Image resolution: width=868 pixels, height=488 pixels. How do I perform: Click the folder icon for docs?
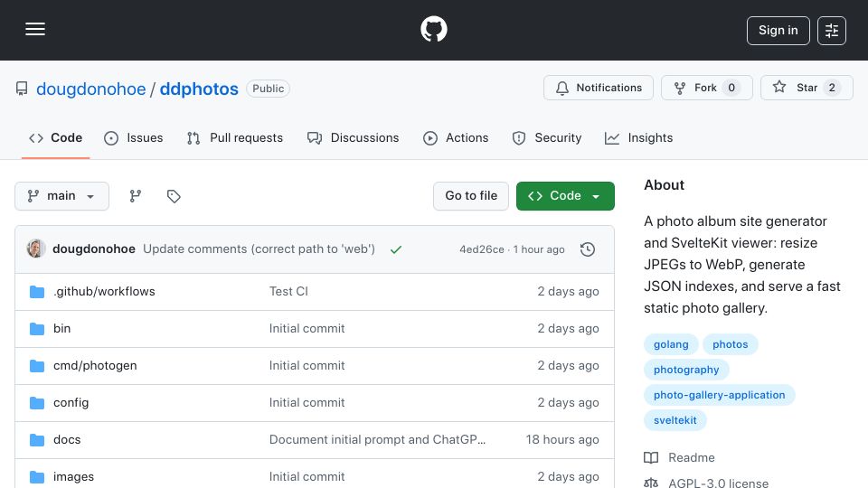pos(37,440)
